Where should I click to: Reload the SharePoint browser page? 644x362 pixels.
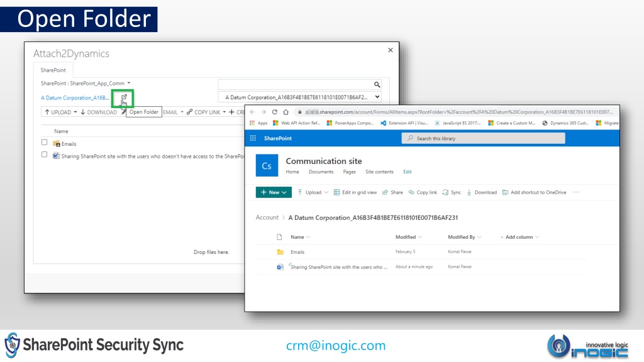click(274, 112)
